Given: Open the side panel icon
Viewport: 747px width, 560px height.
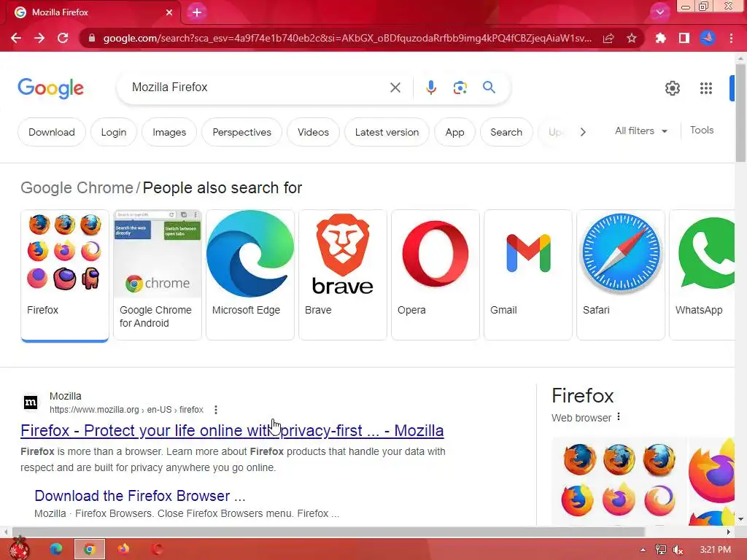Looking at the screenshot, I should (x=684, y=38).
